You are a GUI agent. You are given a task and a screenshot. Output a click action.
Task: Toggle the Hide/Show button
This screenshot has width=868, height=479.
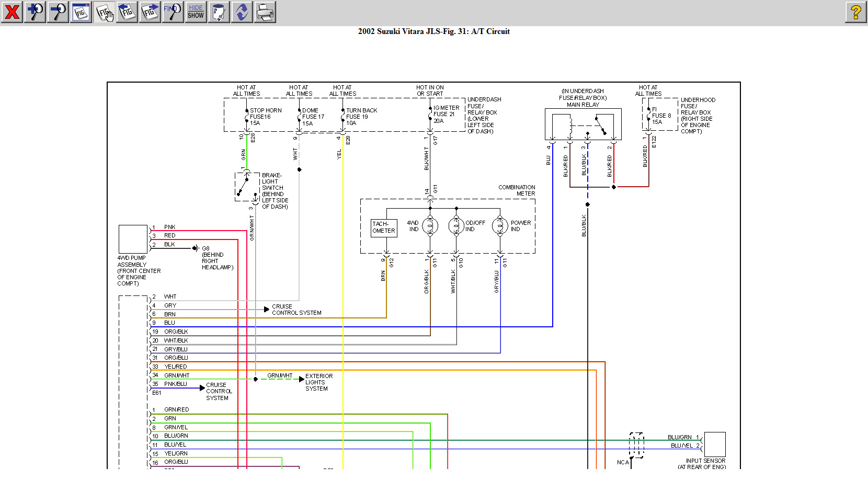point(196,12)
